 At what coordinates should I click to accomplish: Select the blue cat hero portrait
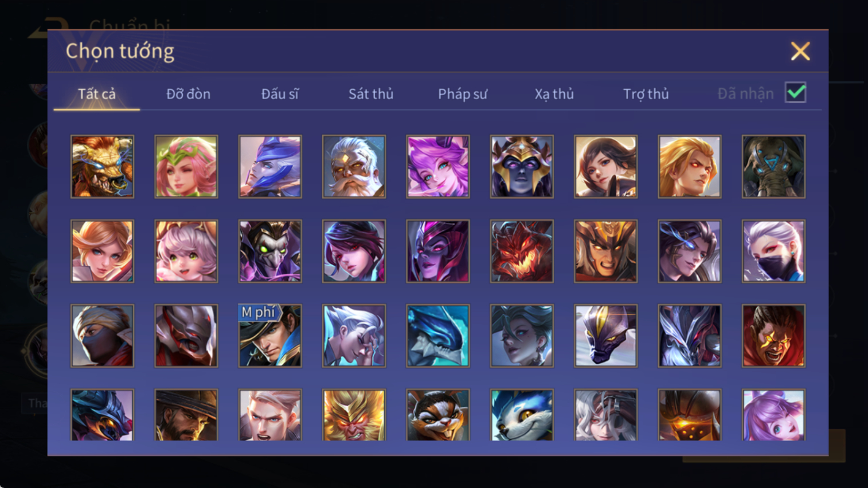pyautogui.click(x=522, y=415)
